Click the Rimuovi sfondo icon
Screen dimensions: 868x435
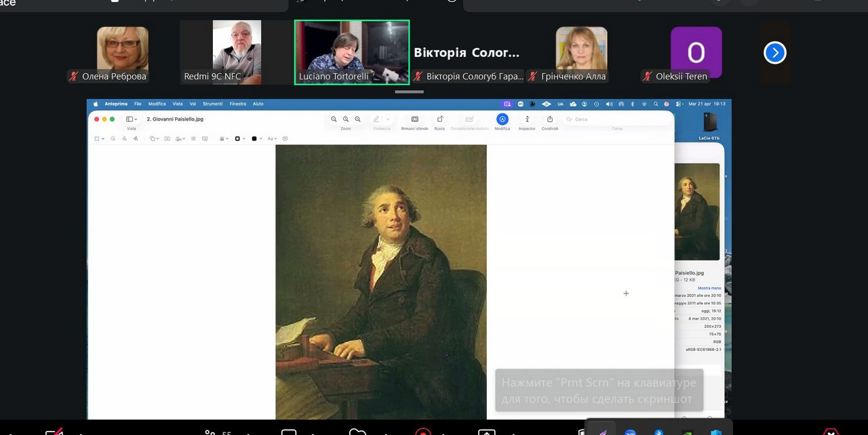pyautogui.click(x=415, y=119)
